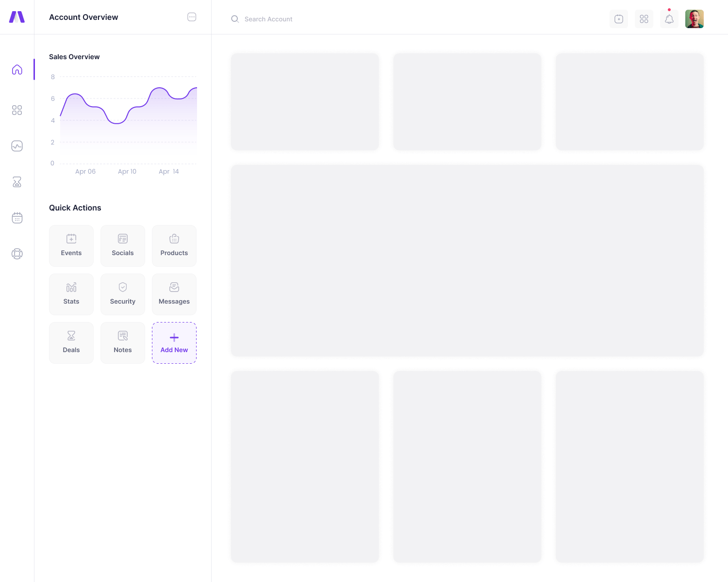
Task: Open the Socials quick action
Action: coord(123,246)
